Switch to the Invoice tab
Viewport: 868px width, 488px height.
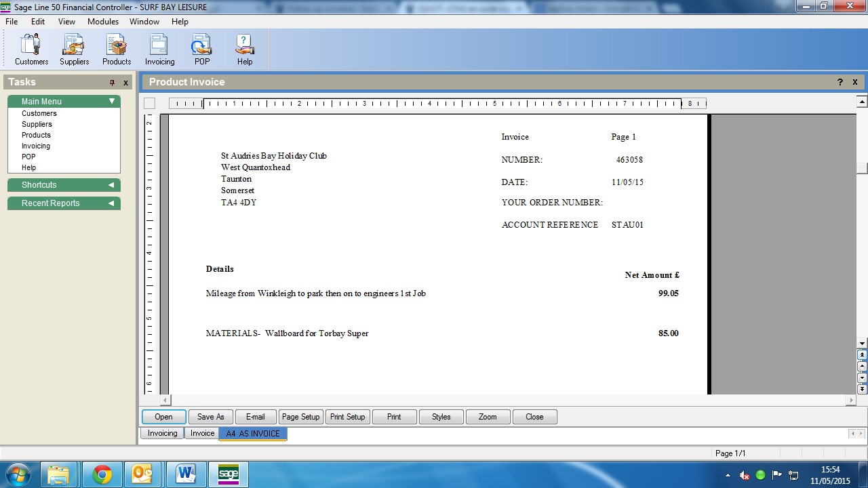[x=202, y=434]
